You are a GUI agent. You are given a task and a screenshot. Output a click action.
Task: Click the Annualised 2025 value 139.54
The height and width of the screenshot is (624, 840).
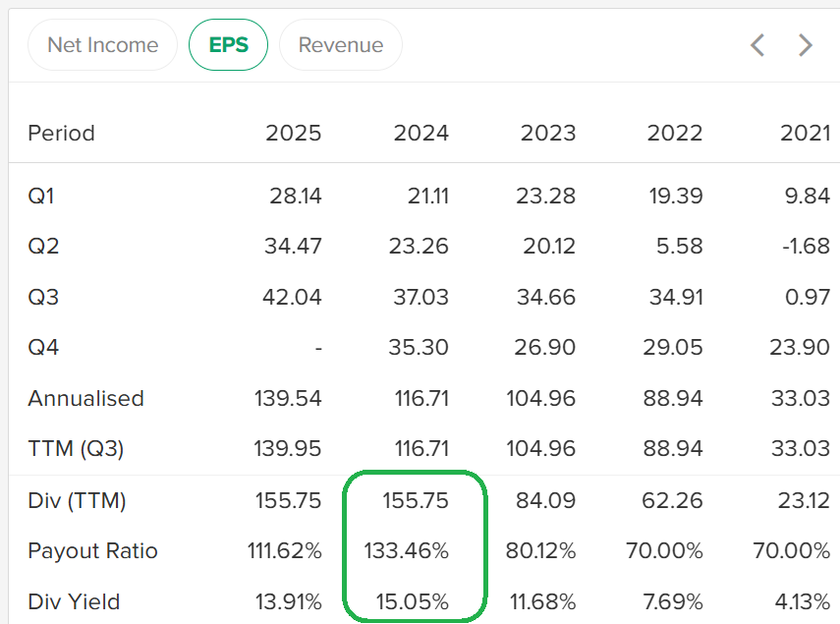[x=288, y=399]
